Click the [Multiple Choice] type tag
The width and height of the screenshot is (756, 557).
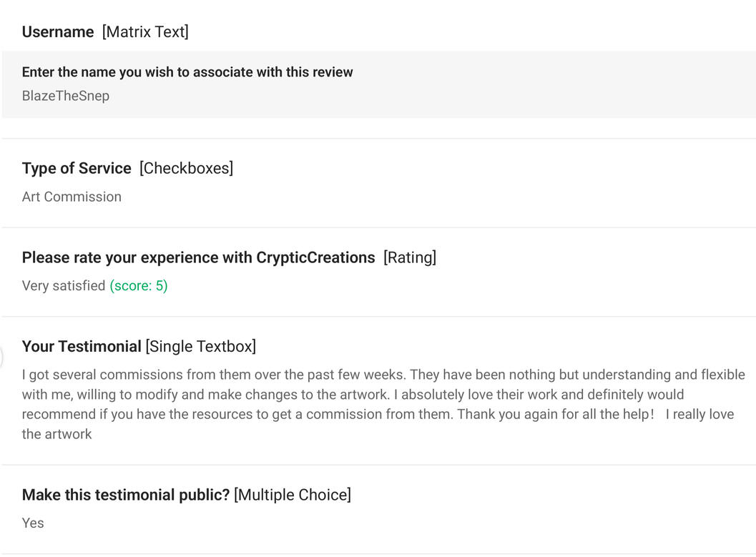293,495
